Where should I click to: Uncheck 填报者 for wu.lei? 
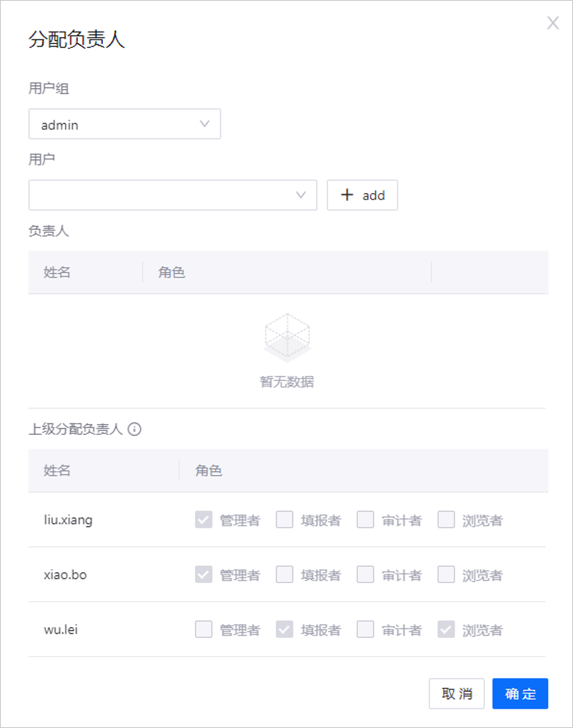[x=284, y=629]
